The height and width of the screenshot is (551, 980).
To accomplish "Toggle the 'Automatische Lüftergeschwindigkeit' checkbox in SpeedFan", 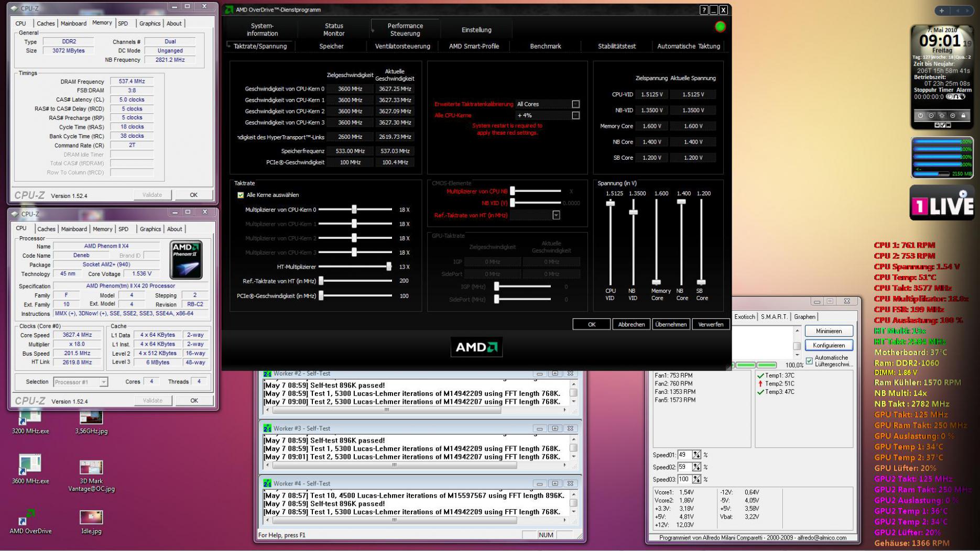I will click(x=809, y=361).
